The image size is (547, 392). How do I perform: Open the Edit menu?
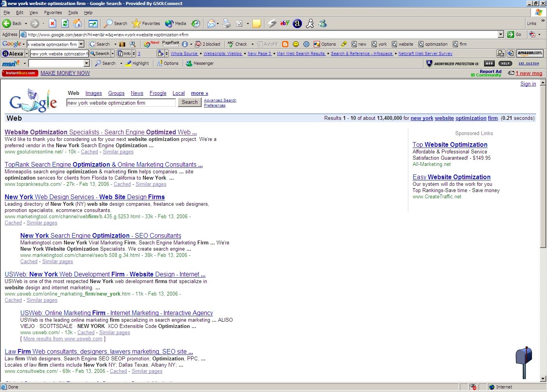coord(20,12)
